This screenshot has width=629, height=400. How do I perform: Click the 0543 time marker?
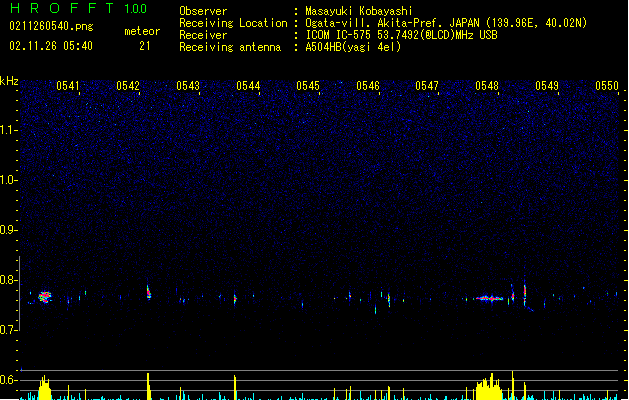pyautogui.click(x=188, y=86)
